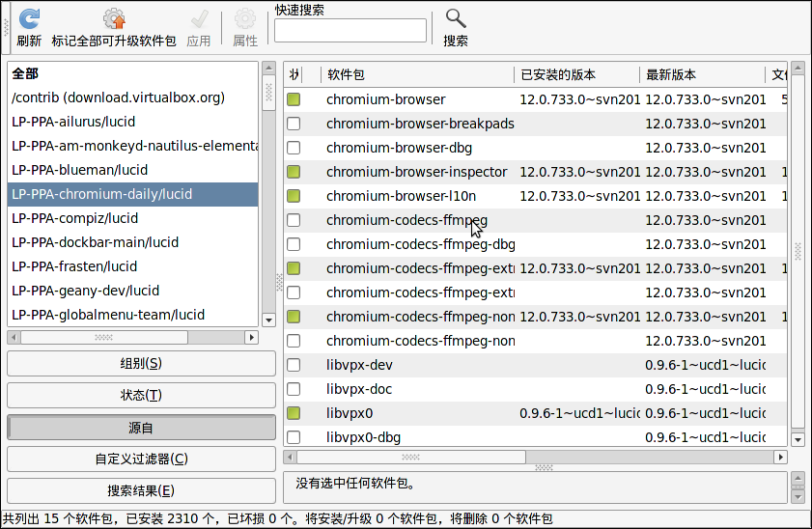The image size is (812, 529).
Task: Toggle status box for libvpx0-dbg
Action: (294, 437)
